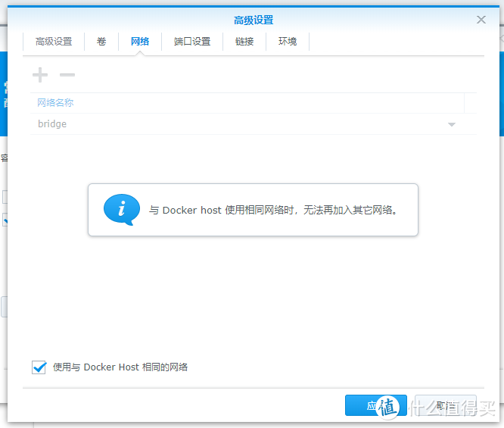This screenshot has height=428, width=504.
Task: Close the 高级设置 dialog
Action: tap(481, 20)
